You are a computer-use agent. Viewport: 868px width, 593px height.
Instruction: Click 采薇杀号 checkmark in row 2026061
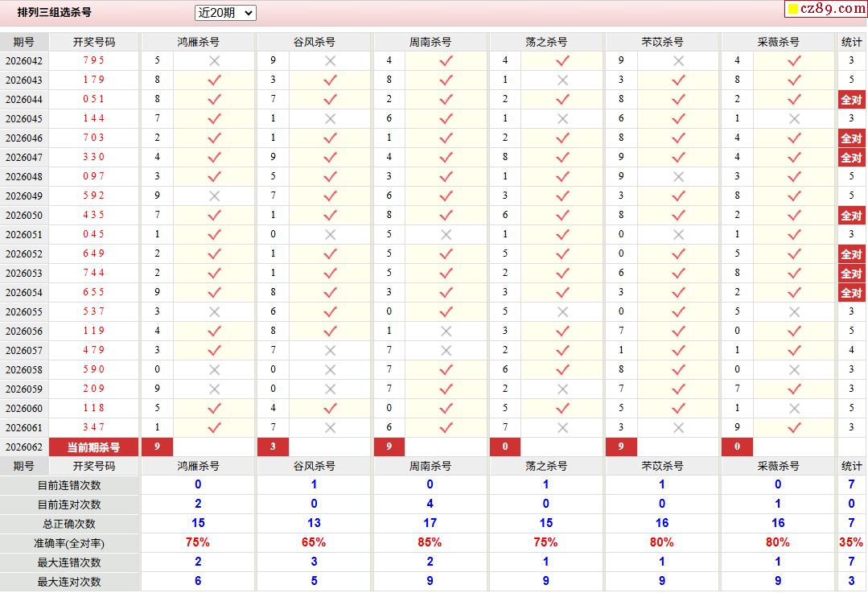(x=794, y=427)
